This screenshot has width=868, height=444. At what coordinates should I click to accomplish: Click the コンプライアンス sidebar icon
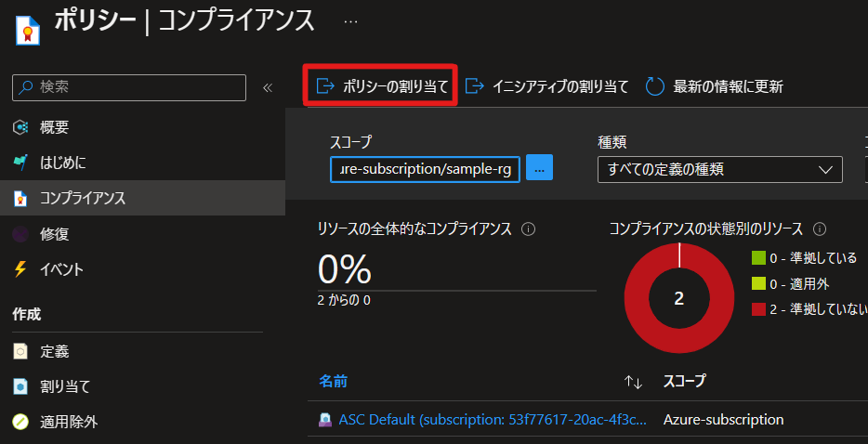[20, 198]
